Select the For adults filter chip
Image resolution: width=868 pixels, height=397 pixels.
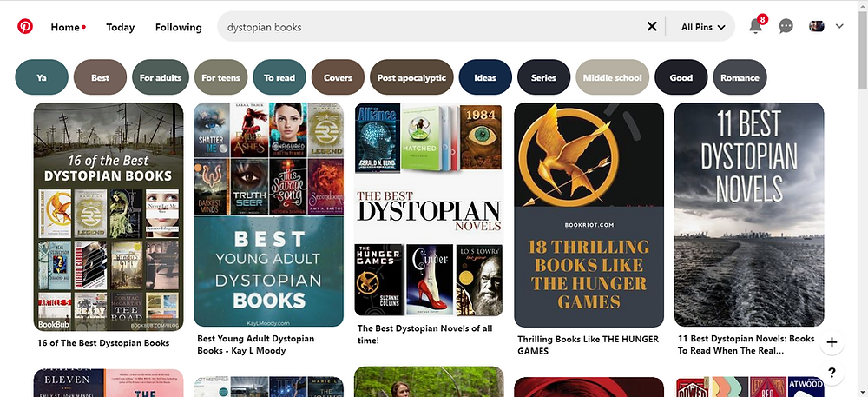161,77
